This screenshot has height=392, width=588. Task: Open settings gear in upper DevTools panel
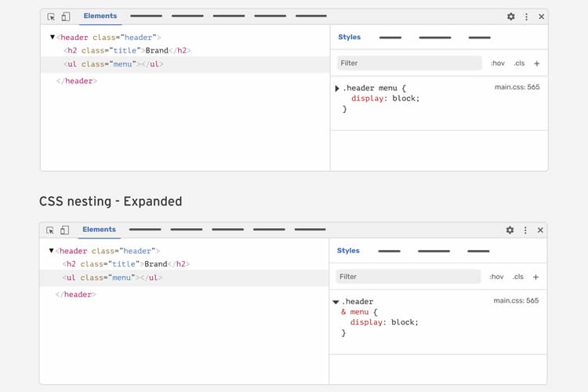510,16
